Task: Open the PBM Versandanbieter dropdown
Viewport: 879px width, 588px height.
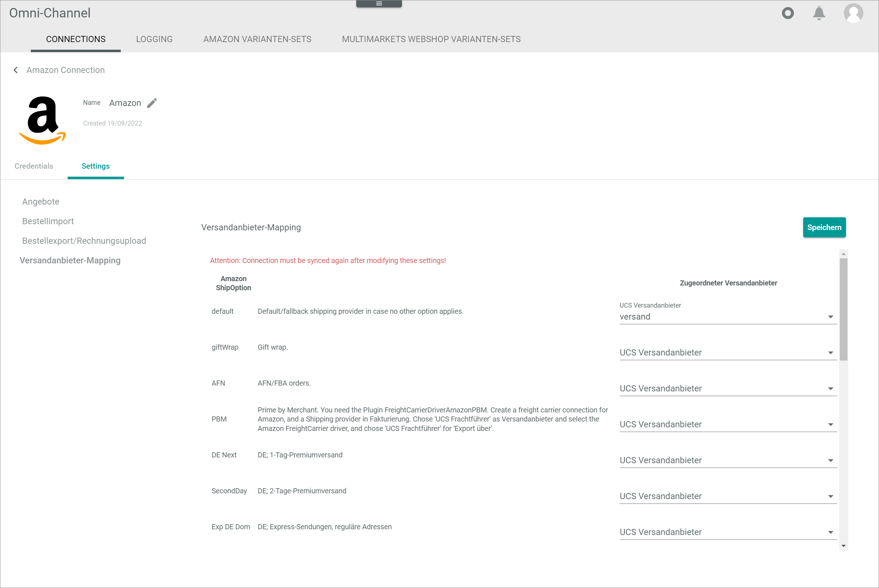Action: [728, 424]
